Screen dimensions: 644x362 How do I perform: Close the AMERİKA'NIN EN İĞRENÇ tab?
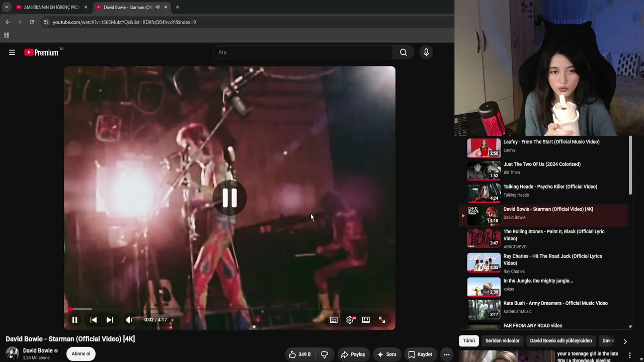click(x=86, y=7)
